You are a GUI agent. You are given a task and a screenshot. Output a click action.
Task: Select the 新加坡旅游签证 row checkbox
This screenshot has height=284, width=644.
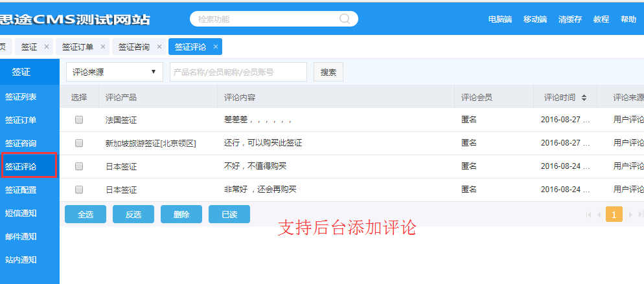79,143
